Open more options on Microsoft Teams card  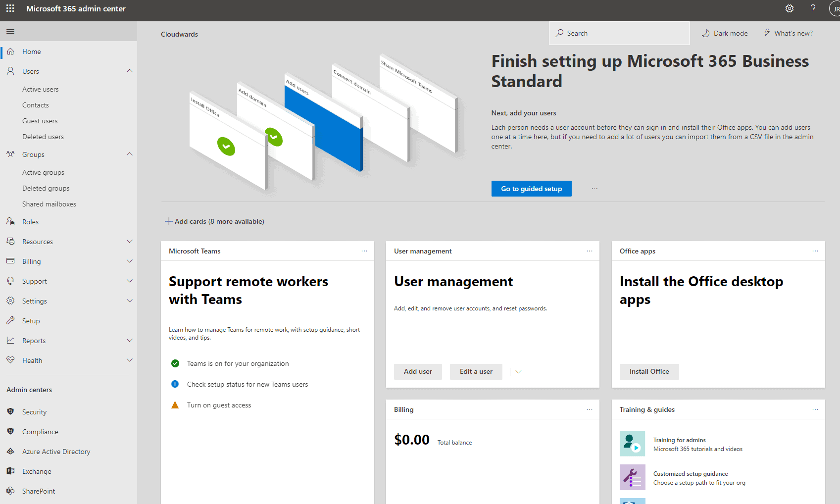coord(364,251)
